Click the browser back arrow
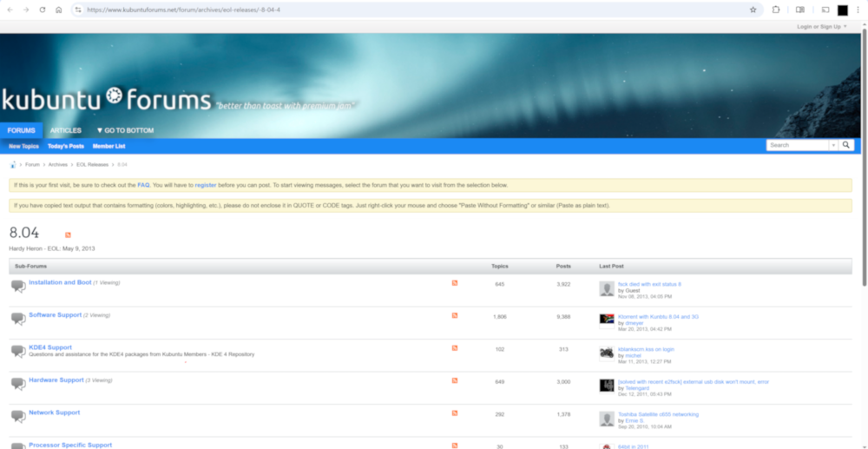Screen dimensions: 868x449 [10, 10]
